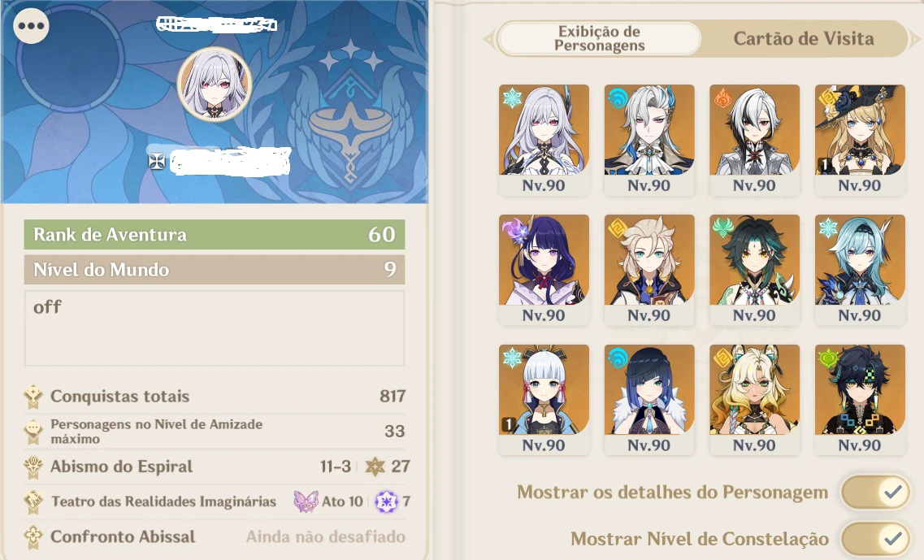Open the three-dots options menu
The image size is (924, 560).
31,26
